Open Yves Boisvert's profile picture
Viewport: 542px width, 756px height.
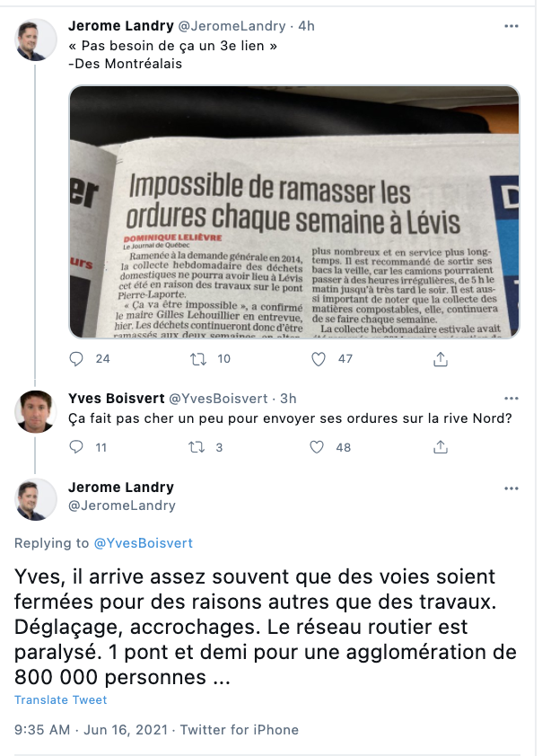coord(35,411)
